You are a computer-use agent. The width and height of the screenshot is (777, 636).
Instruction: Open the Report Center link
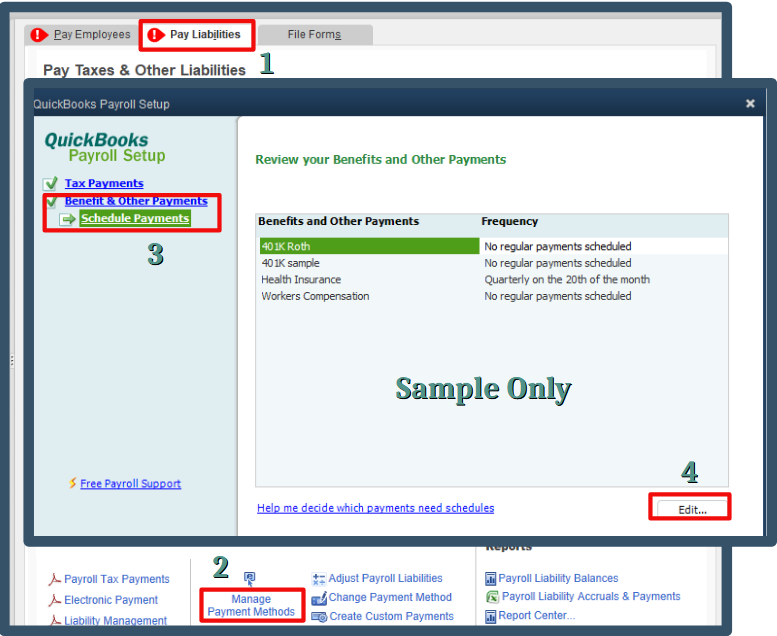[536, 615]
